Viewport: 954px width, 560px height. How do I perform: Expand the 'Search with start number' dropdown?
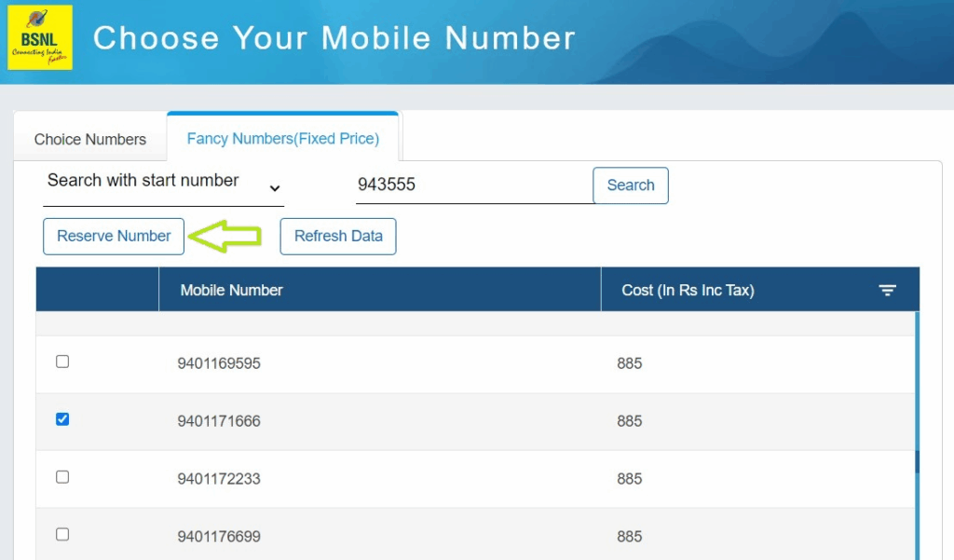click(164, 184)
